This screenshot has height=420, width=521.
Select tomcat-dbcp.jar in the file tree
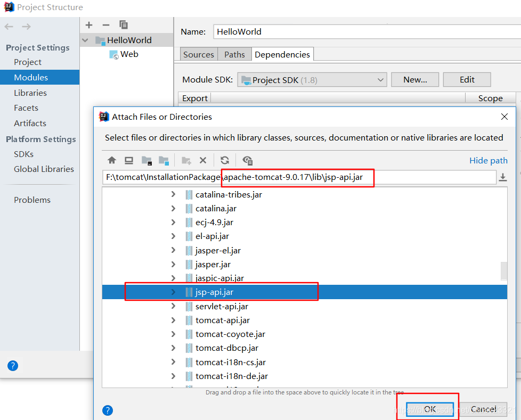click(227, 348)
